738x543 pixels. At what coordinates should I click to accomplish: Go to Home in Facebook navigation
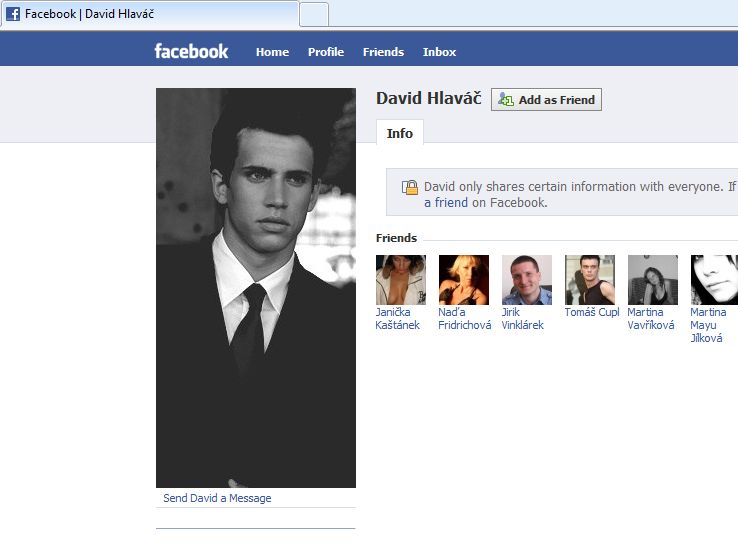click(x=273, y=52)
